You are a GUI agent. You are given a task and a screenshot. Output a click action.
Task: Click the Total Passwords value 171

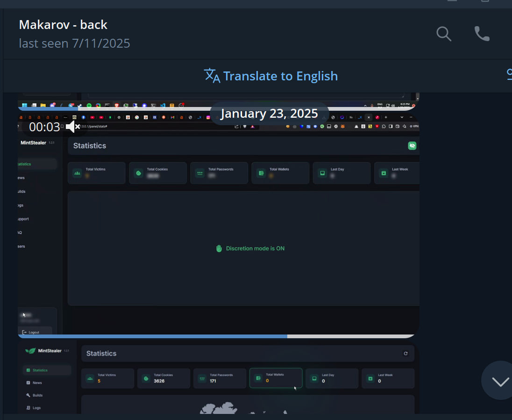coord(213,381)
